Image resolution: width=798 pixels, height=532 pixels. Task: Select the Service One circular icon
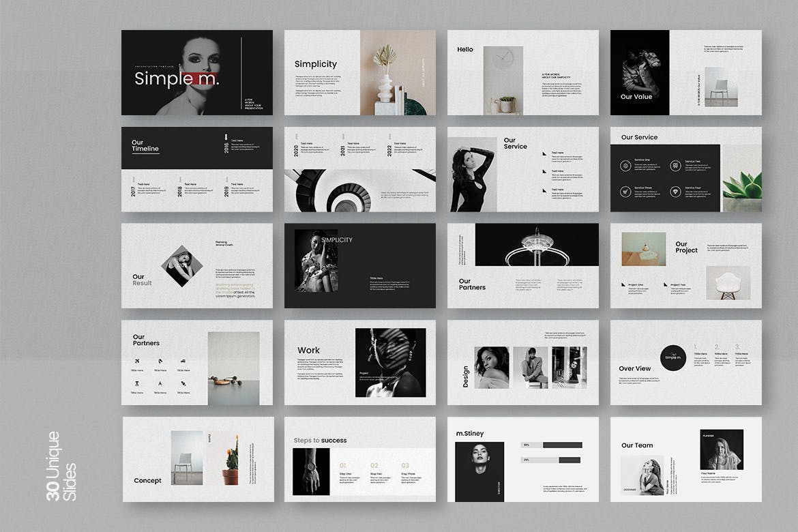point(625,165)
